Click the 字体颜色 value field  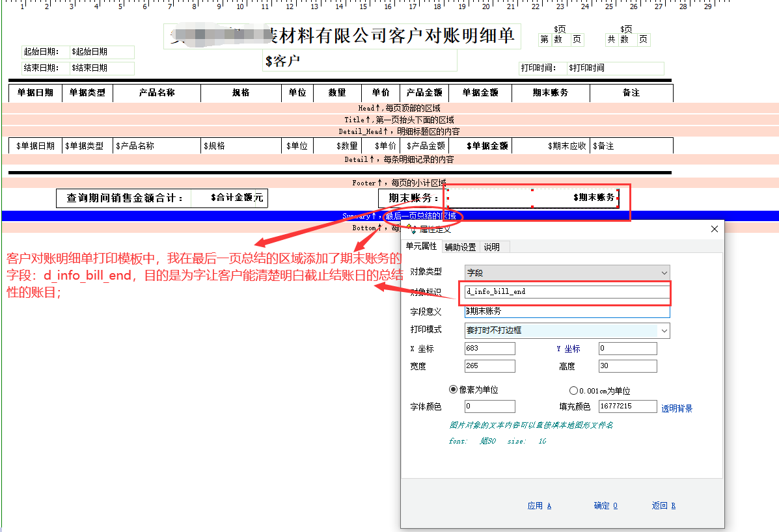489,406
